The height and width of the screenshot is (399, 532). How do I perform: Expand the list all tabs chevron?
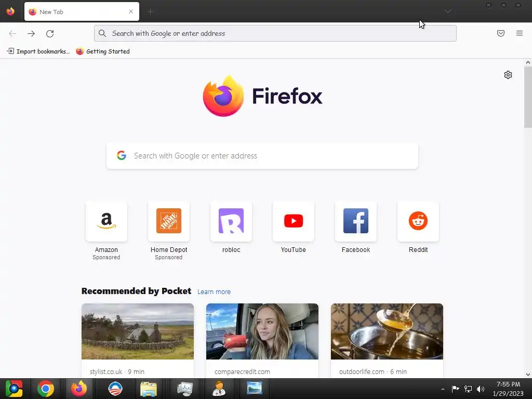(448, 11)
